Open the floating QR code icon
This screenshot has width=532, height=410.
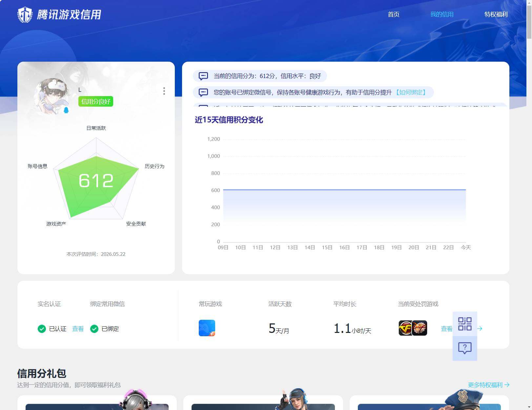[465, 324]
